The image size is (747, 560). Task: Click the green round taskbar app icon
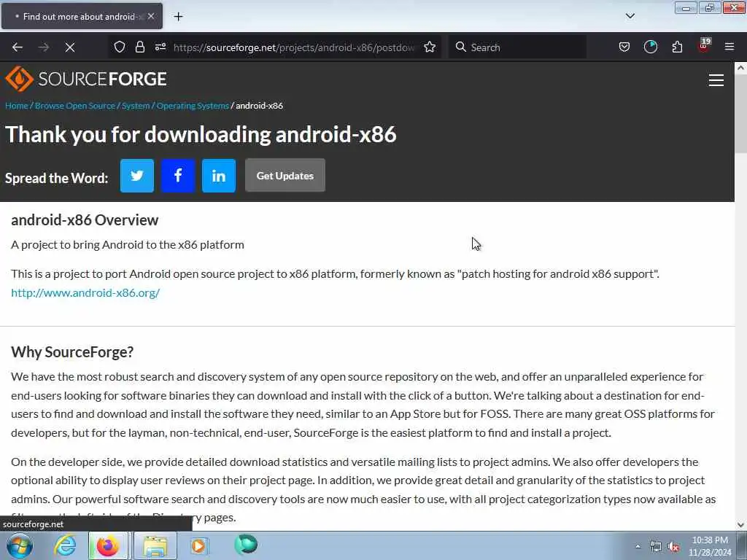point(246,545)
